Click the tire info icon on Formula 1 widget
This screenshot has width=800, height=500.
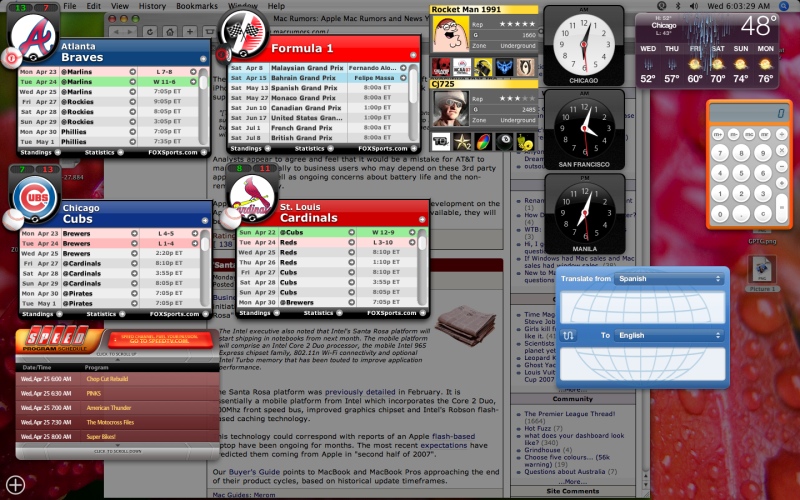click(223, 55)
